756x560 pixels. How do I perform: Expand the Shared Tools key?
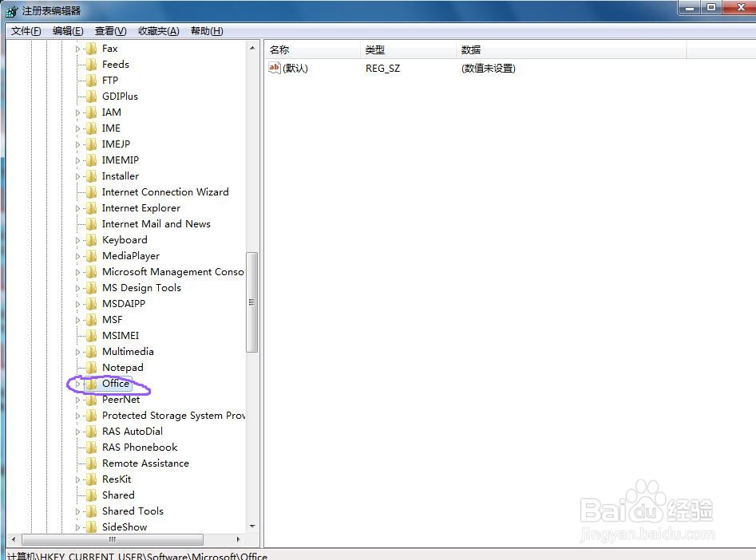click(77, 511)
